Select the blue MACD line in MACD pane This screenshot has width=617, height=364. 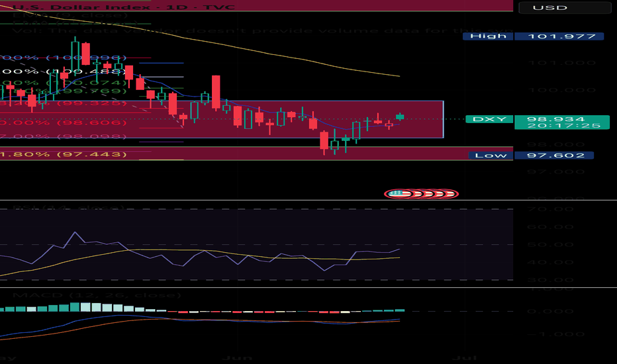pyautogui.click(x=205, y=320)
